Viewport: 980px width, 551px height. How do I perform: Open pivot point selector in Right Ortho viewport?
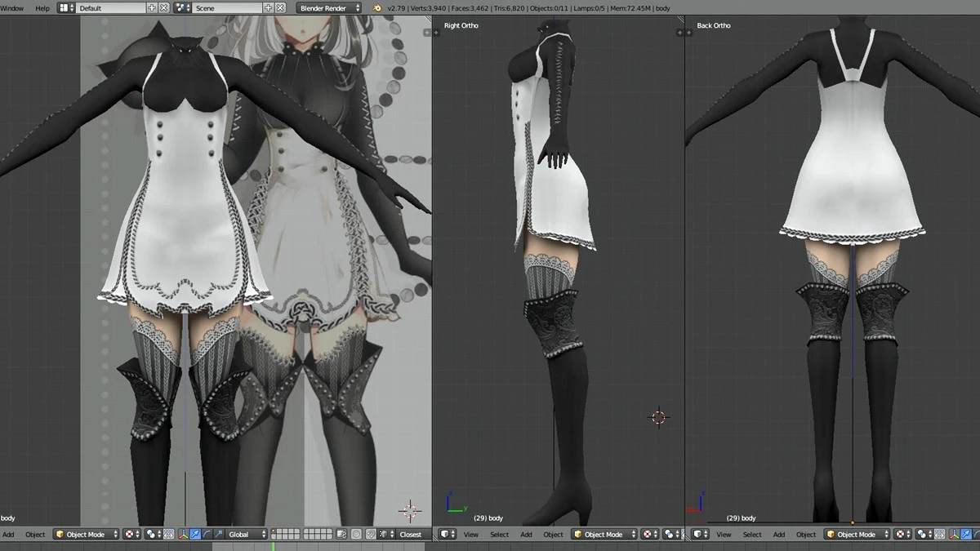672,535
